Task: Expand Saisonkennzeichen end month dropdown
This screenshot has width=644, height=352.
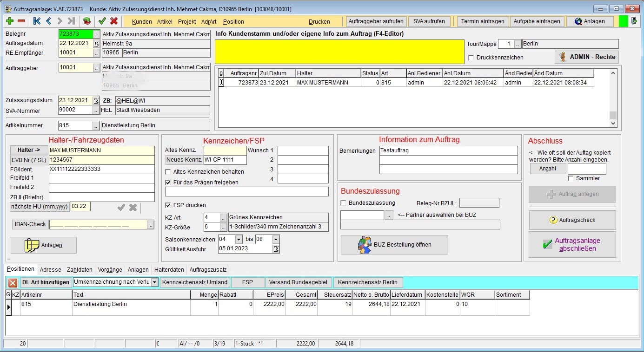Action: tap(276, 239)
